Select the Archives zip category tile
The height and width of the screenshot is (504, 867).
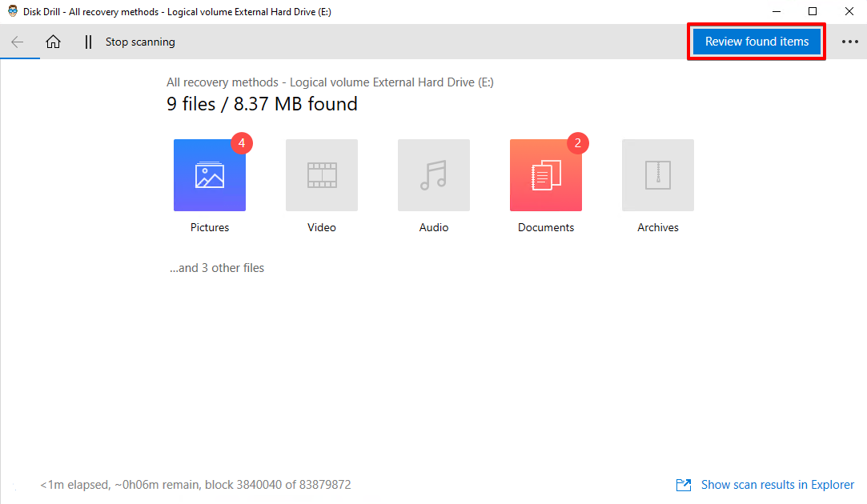[x=658, y=175]
